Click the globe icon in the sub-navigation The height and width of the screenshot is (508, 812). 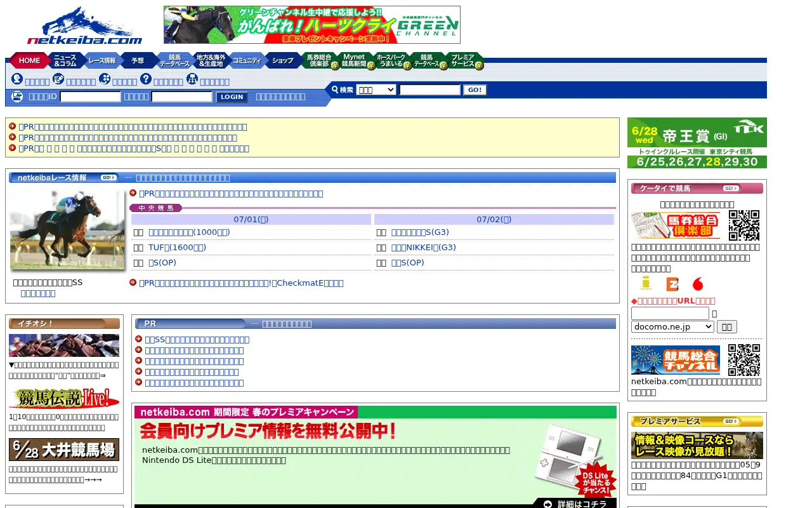point(105,79)
